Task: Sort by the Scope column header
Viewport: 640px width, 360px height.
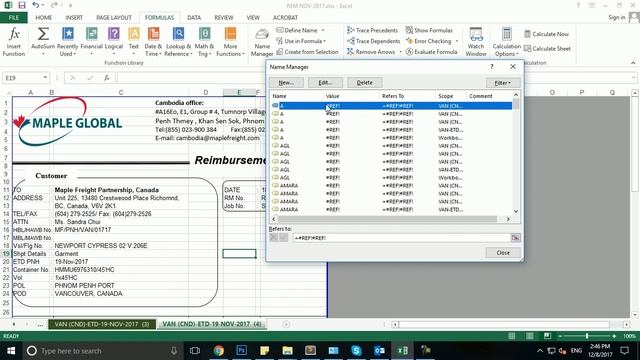Action: [x=451, y=96]
